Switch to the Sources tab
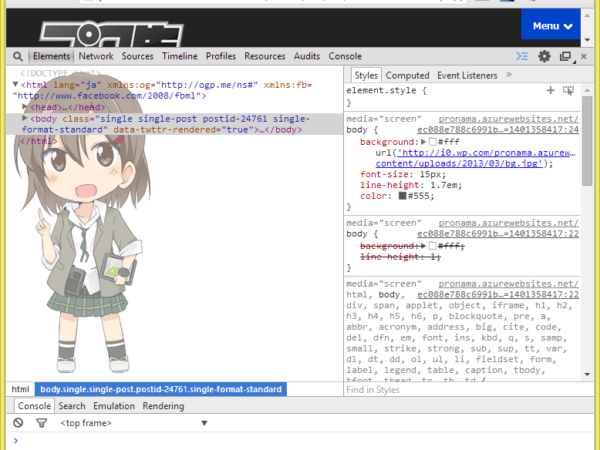 137,56
